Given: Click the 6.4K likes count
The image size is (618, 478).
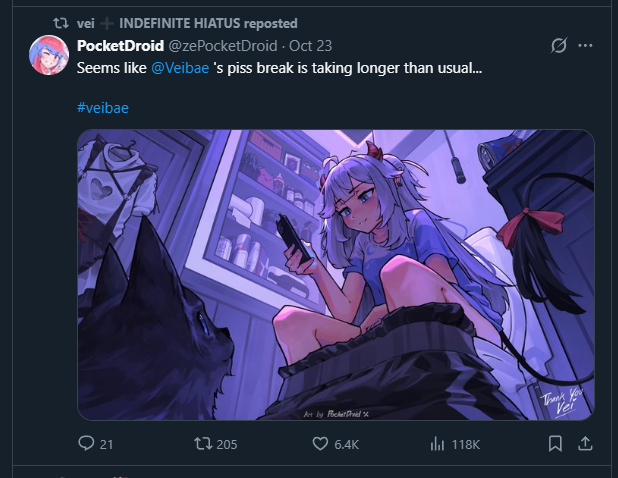Looking at the screenshot, I should pos(347,445).
